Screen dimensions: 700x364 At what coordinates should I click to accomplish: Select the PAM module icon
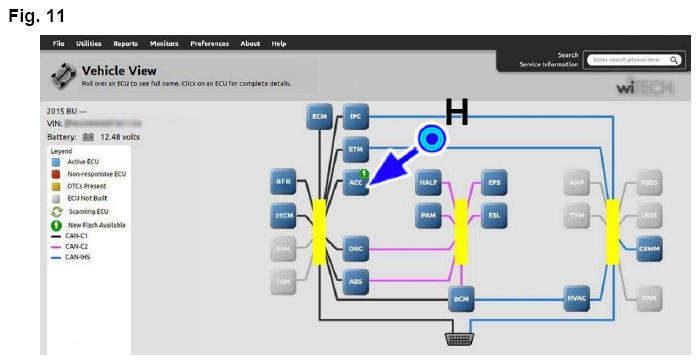click(x=428, y=216)
